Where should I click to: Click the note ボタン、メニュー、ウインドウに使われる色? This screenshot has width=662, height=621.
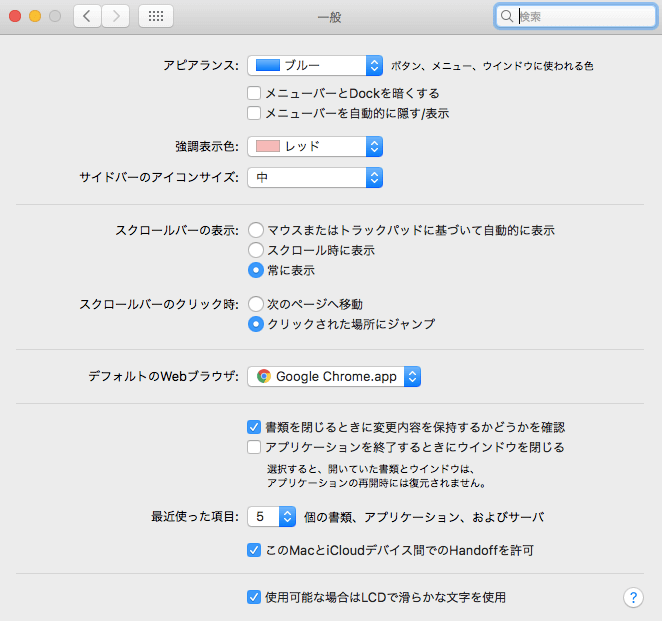492,66
